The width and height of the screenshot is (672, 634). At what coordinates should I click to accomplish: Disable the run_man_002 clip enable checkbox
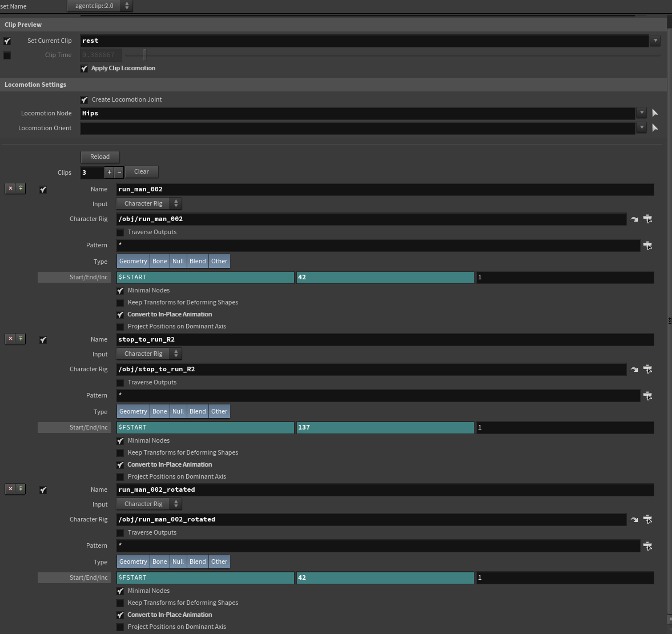tap(43, 190)
